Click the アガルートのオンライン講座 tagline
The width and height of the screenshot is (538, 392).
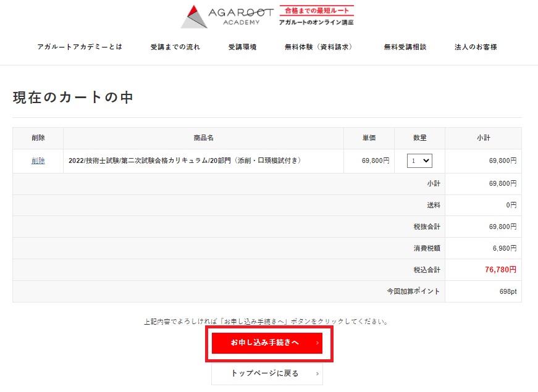click(x=316, y=22)
